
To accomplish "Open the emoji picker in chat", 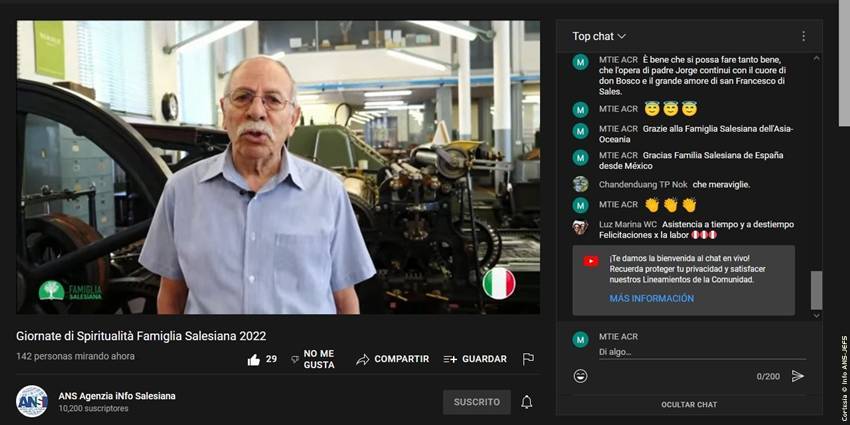I will pos(581,376).
